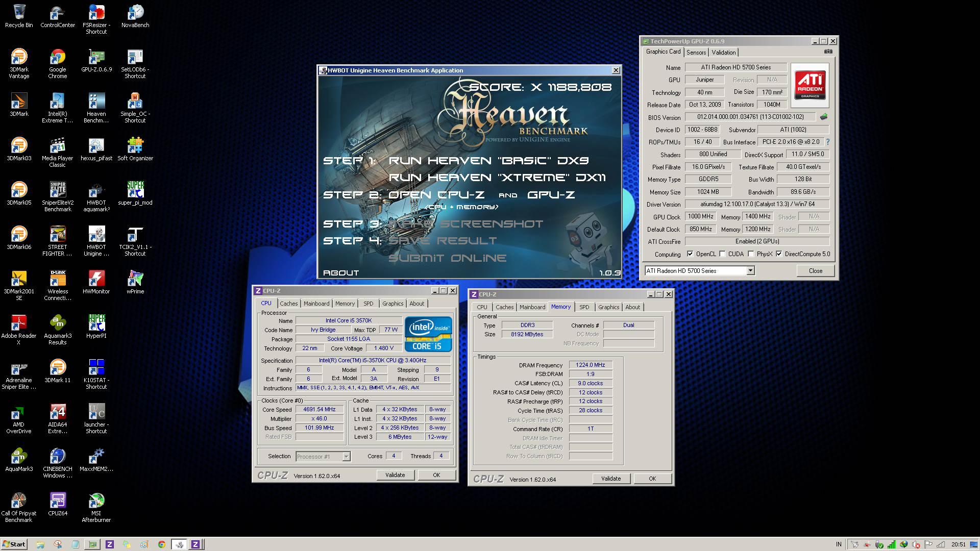Toggle the PhysX checkbox
Viewport: 980px width, 551px height.
[x=751, y=254]
